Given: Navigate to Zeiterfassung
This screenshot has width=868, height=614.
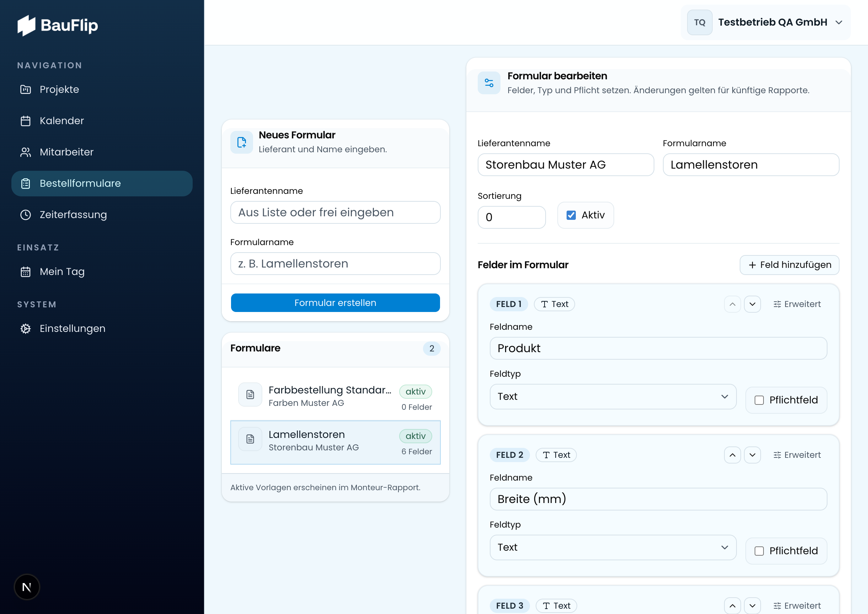Looking at the screenshot, I should pyautogui.click(x=102, y=215).
